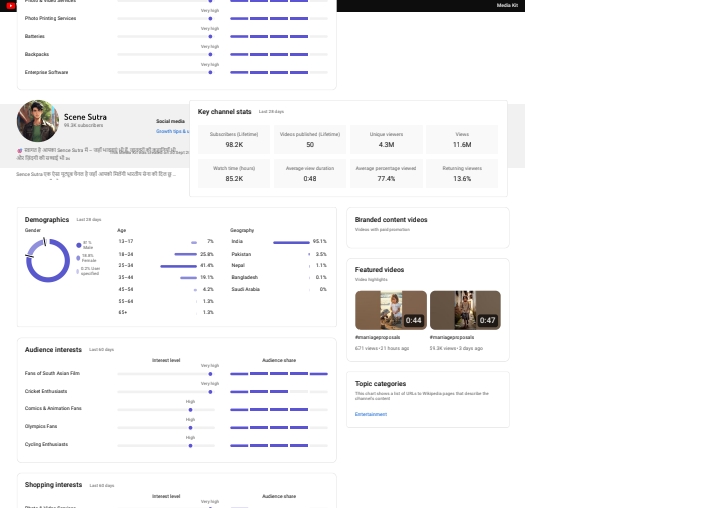720x508 pixels.
Task: Click the YouTube logo icon
Action: coord(11,6)
